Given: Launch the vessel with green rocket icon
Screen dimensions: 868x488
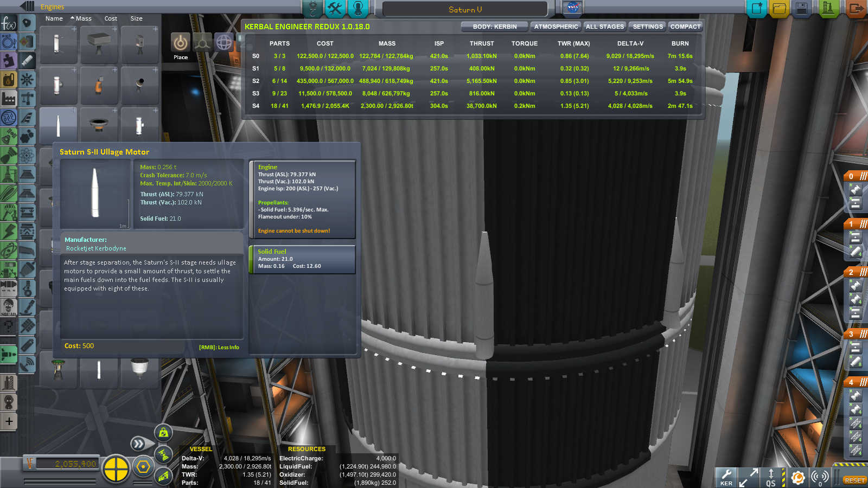Looking at the screenshot, I should click(x=828, y=9).
